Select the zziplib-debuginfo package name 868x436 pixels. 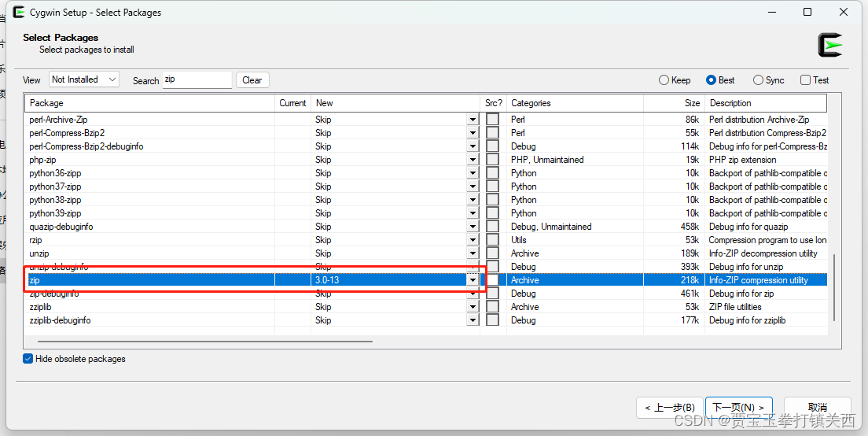(60, 320)
